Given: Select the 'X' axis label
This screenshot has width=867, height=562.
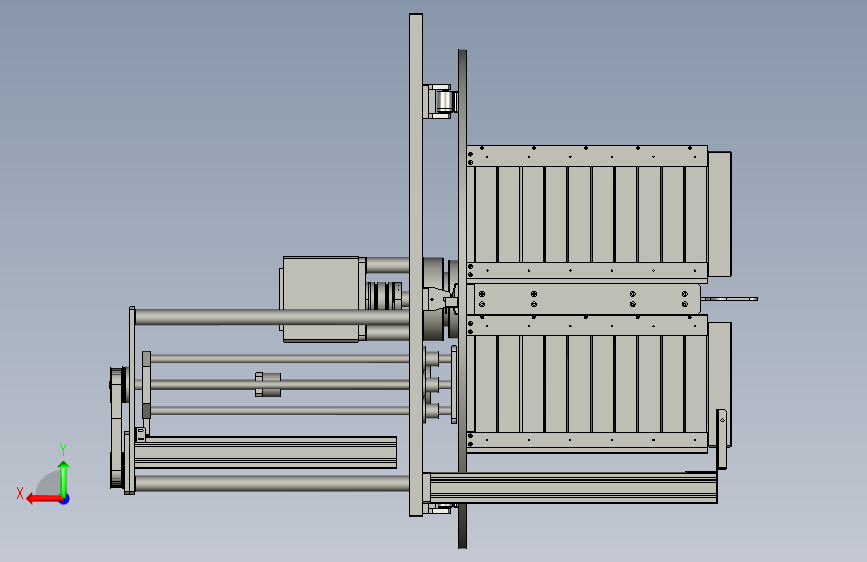Looking at the screenshot, I should click(x=20, y=493).
